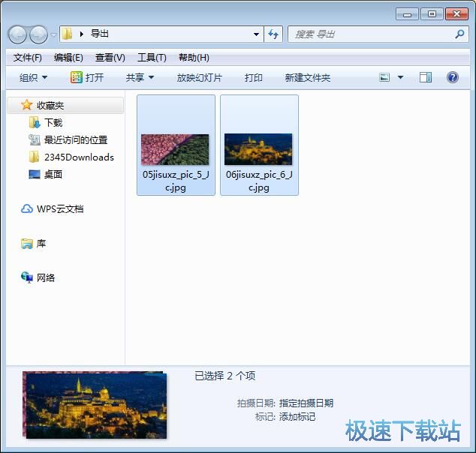The image size is (476, 453).
Task: Click the 打印 button
Action: pos(254,78)
